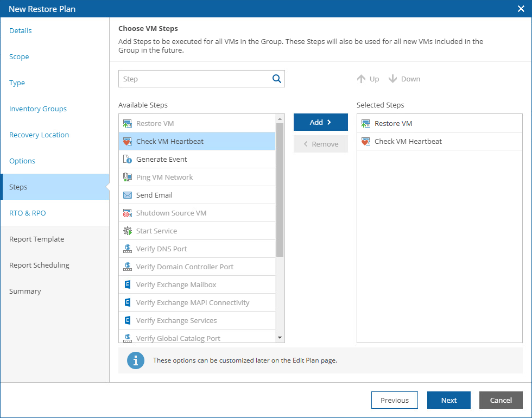Click the Verify Exchange Services icon

click(x=128, y=321)
